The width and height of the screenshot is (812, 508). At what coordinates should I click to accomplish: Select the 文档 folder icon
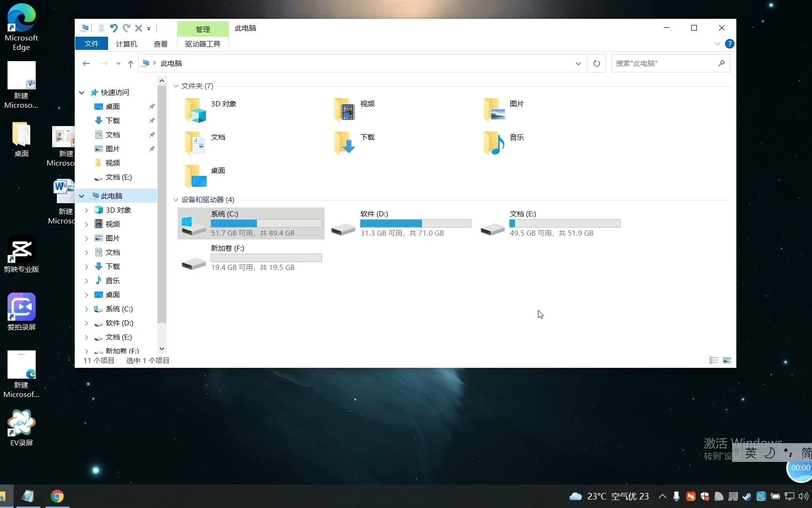pyautogui.click(x=195, y=143)
